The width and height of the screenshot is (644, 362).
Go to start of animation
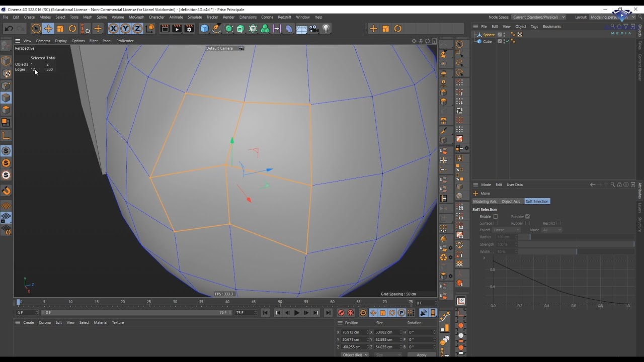[x=265, y=313]
